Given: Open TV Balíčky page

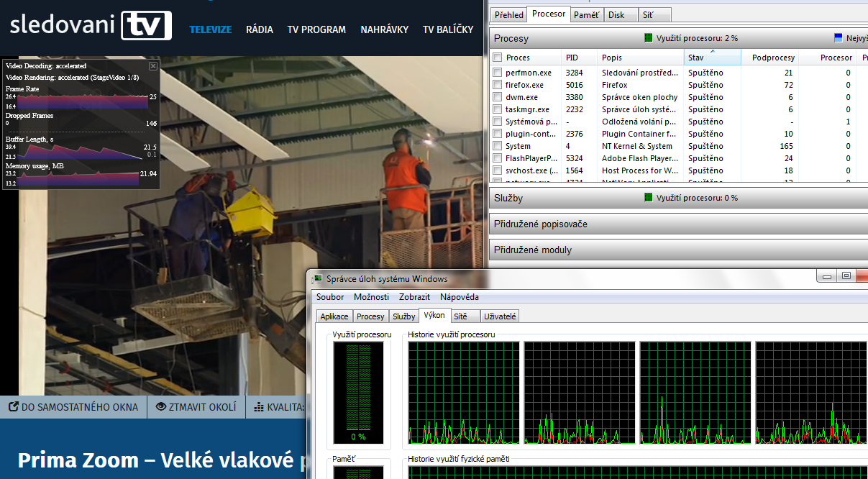Looking at the screenshot, I should 448,29.
